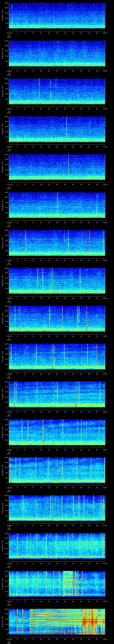114x644 pixels.
Task: Click the 2:43:00 start time label
Action: 9,639
